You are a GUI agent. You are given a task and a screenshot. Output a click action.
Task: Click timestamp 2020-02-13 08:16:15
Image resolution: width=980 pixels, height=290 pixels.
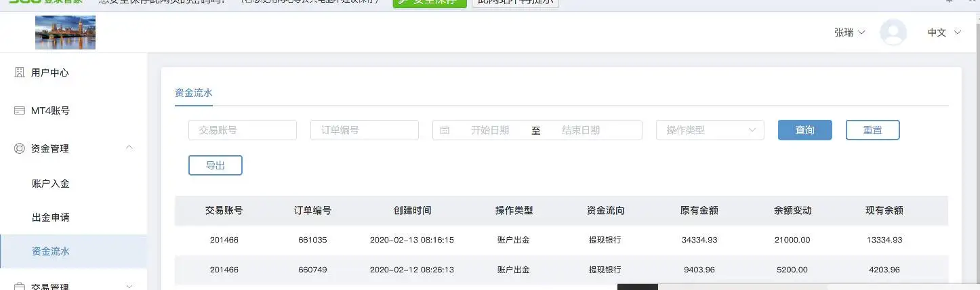412,240
